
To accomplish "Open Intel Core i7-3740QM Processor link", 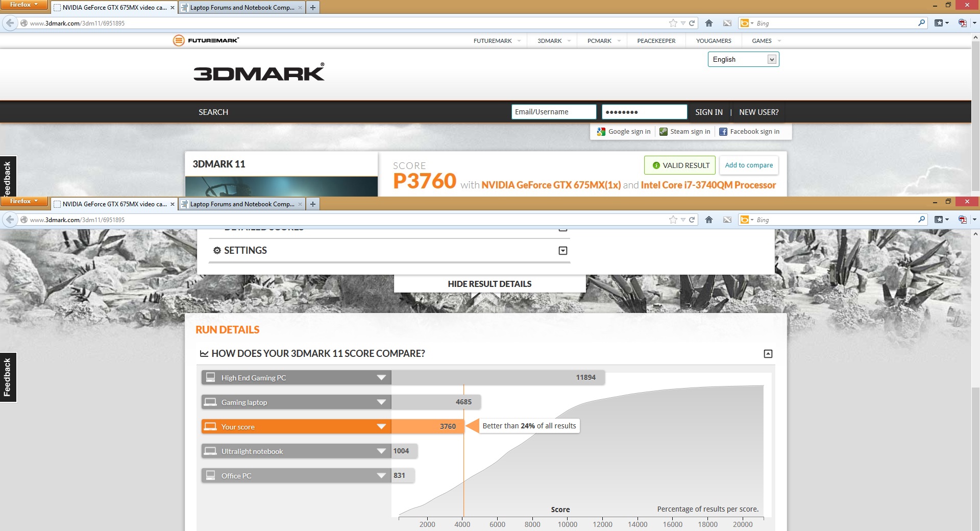I will click(x=708, y=185).
